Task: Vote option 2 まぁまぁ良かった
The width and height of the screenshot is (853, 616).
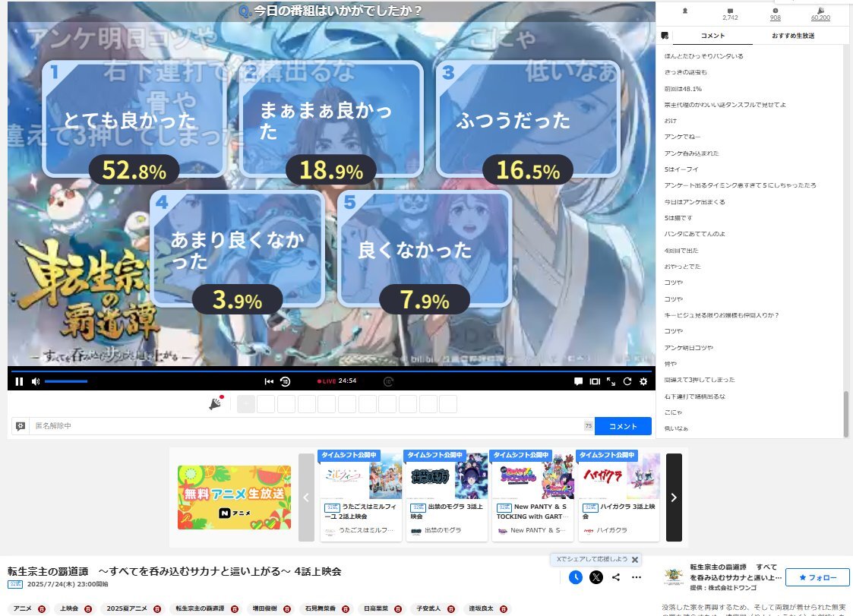Action: click(331, 118)
